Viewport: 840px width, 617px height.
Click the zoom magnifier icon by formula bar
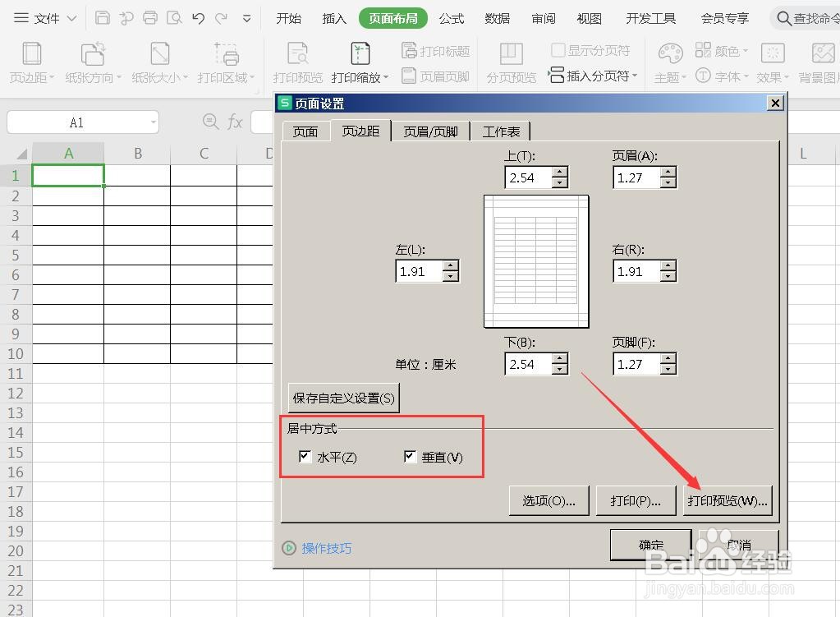pos(210,122)
